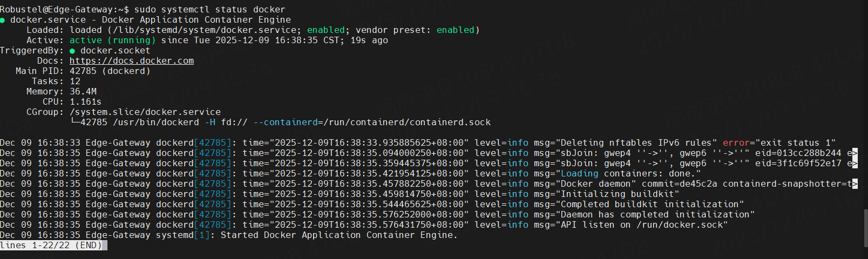
Task: Click the highlighted "Loading" word in log
Action: pyautogui.click(x=579, y=174)
